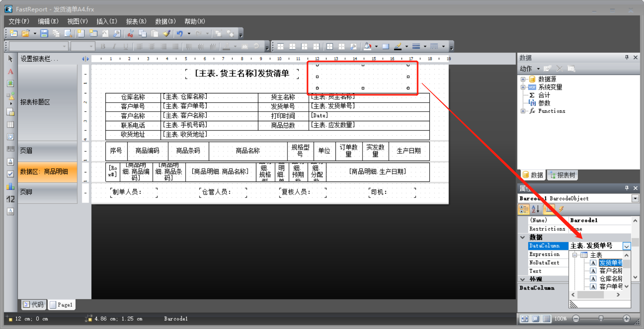Click the New report icon
Viewport: 644px width, 329px height.
click(x=14, y=34)
